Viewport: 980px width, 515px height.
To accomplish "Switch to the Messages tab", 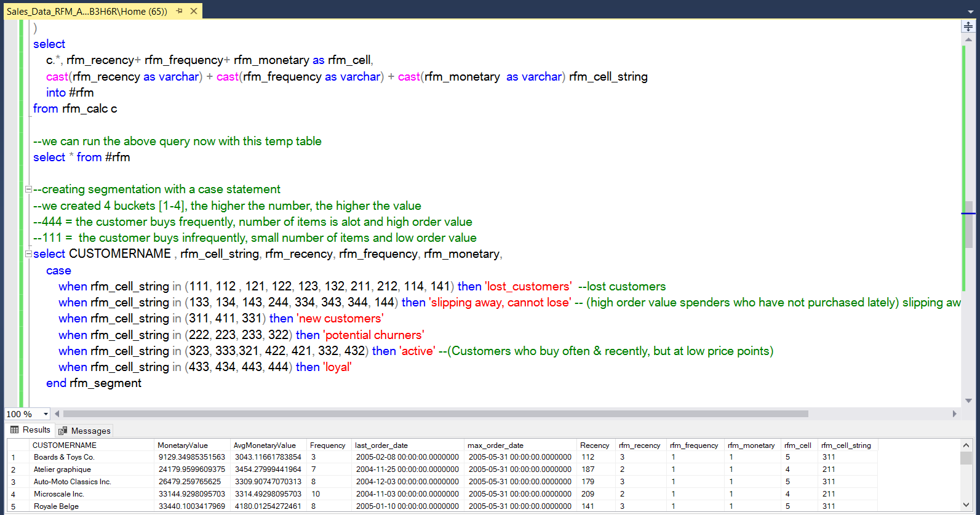I will pyautogui.click(x=85, y=431).
